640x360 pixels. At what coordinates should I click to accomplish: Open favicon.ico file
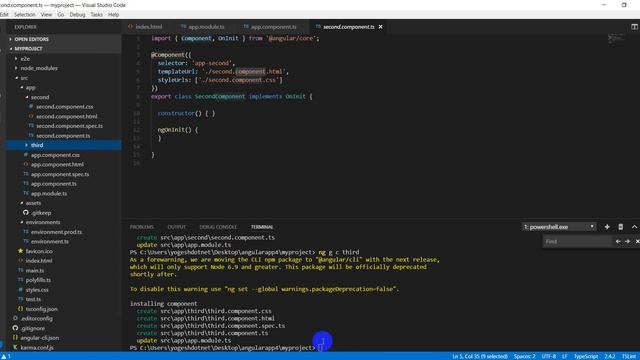pyautogui.click(x=39, y=251)
